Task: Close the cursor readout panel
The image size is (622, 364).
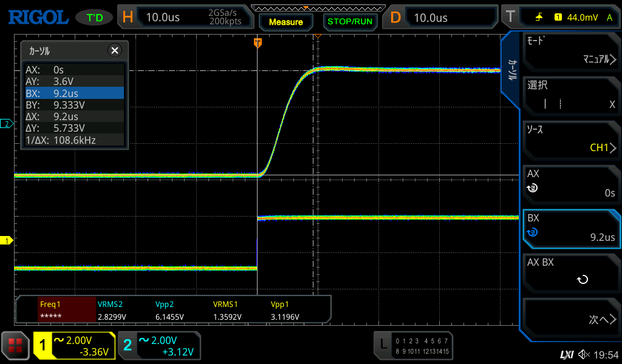Action: [114, 51]
